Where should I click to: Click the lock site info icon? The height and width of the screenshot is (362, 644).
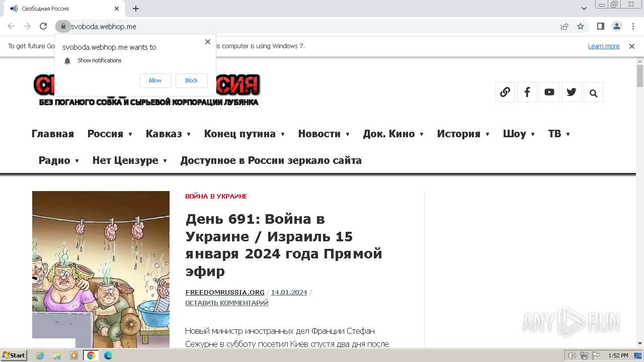63,26
